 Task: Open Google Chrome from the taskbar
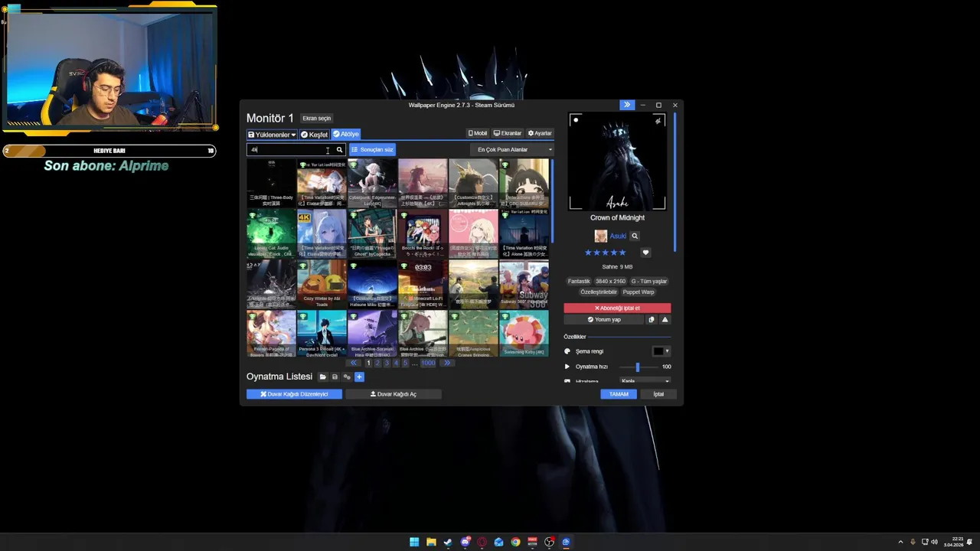point(515,542)
